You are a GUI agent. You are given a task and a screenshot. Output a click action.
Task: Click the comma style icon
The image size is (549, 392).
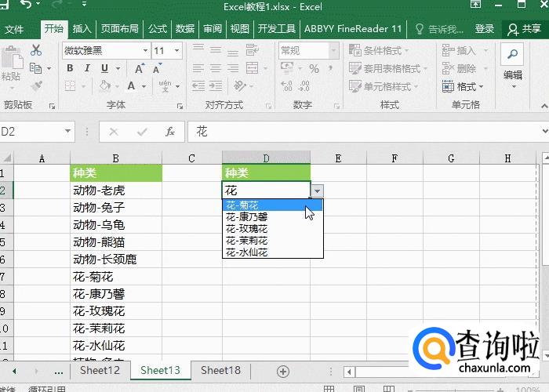pyautogui.click(x=330, y=69)
